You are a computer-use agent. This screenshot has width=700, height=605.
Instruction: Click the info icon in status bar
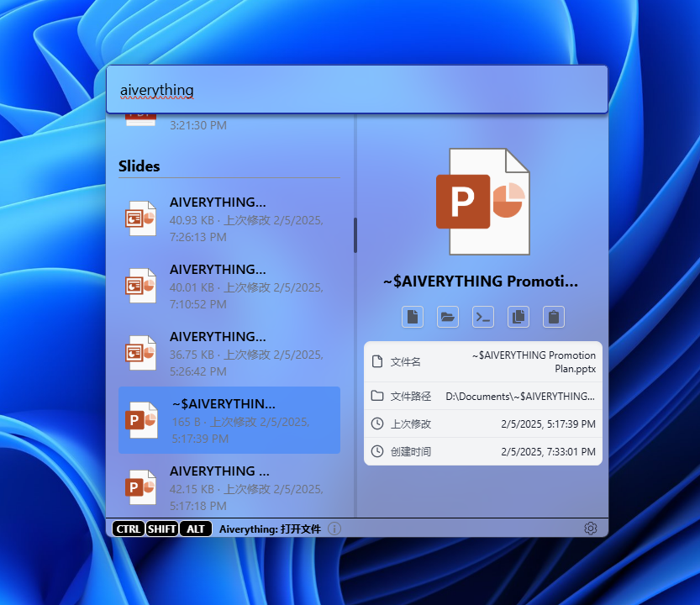[x=334, y=529]
